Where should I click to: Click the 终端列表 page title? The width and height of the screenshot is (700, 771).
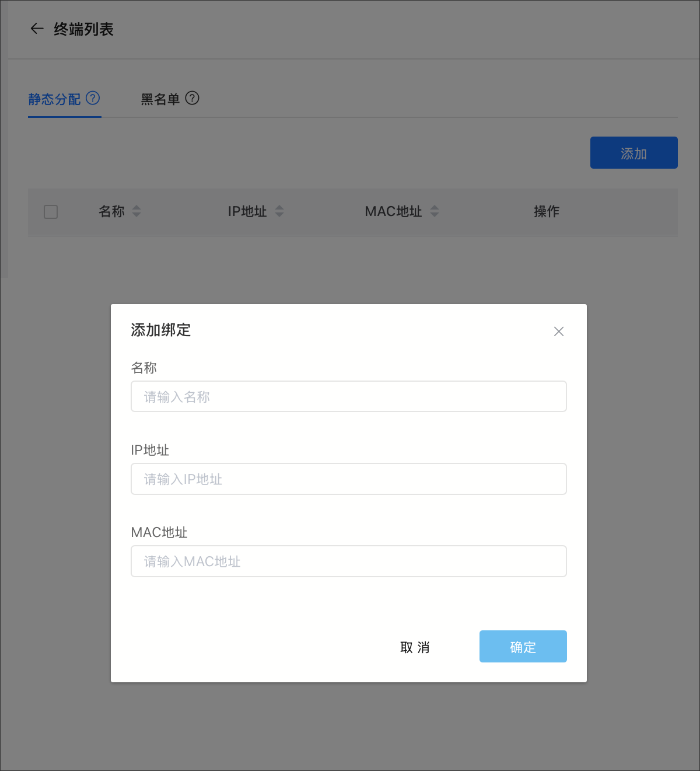[83, 29]
